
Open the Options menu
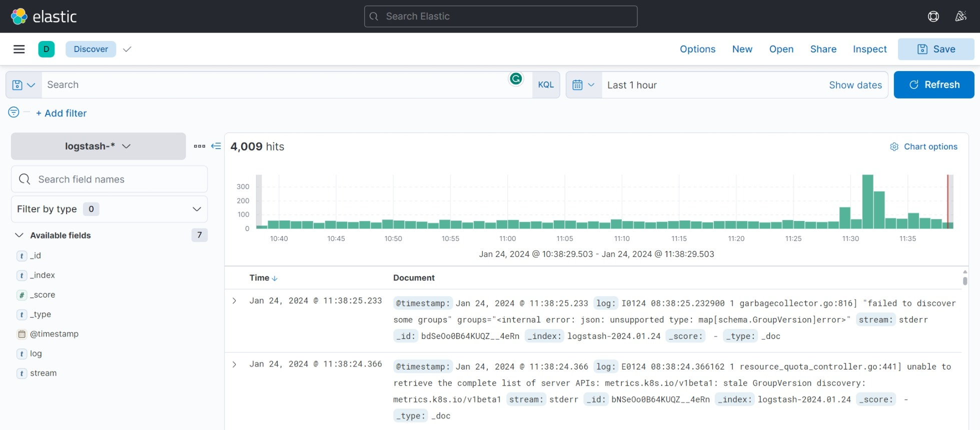697,49
